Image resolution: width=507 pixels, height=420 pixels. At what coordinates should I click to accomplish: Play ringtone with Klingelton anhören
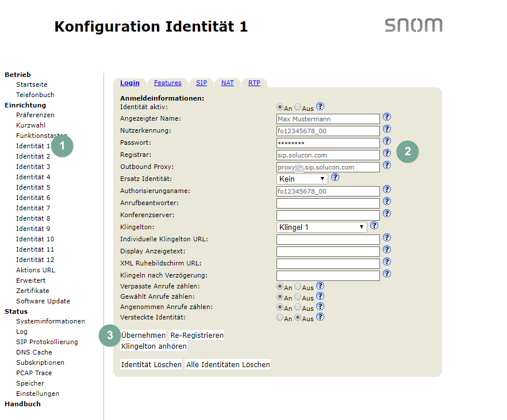click(154, 346)
